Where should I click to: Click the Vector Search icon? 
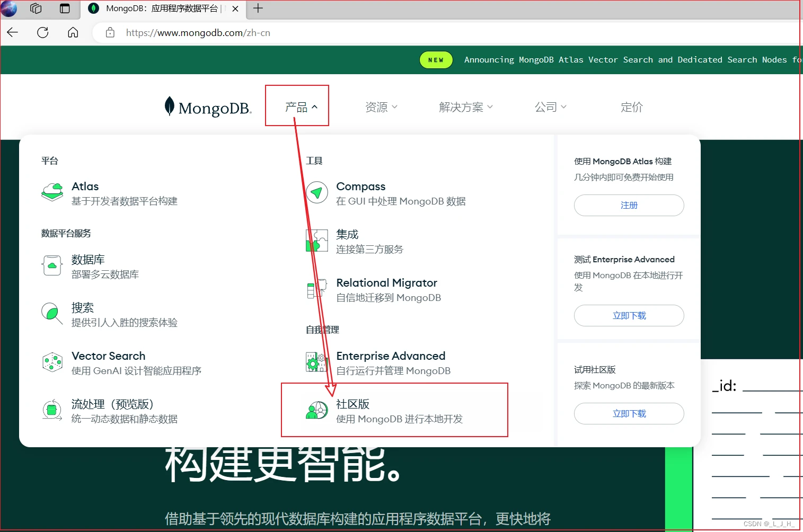coord(52,362)
